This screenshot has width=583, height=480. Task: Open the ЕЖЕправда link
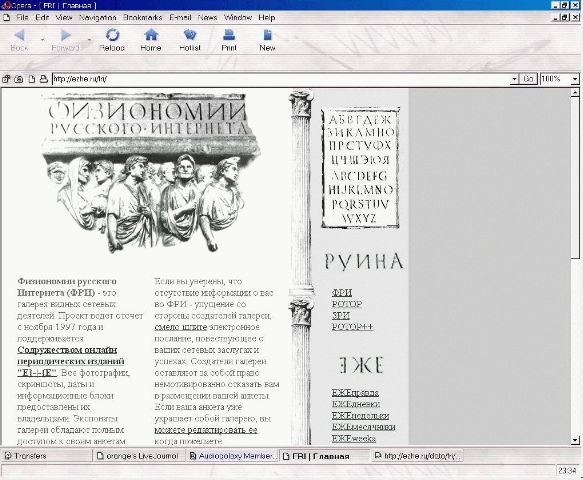pos(355,393)
